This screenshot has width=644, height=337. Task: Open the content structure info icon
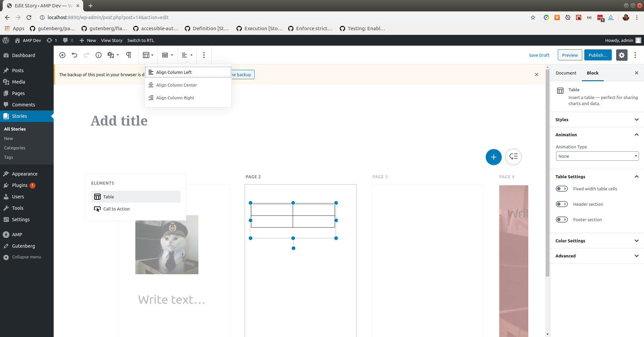click(99, 55)
